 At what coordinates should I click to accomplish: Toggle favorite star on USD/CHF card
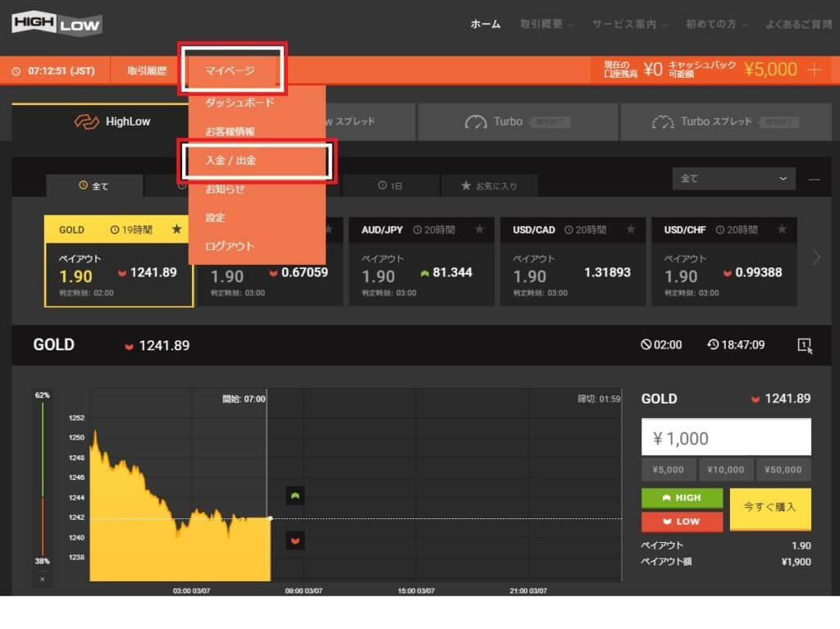coord(782,230)
